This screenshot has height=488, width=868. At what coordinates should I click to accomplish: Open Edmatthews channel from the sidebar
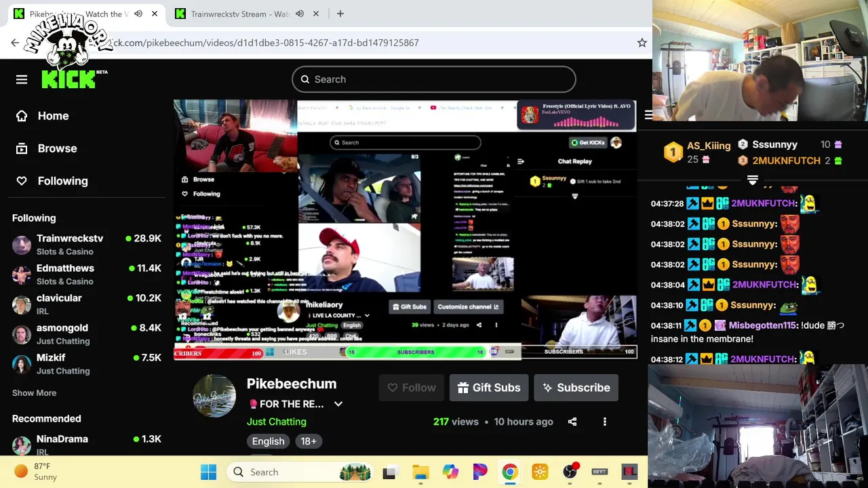(x=87, y=274)
